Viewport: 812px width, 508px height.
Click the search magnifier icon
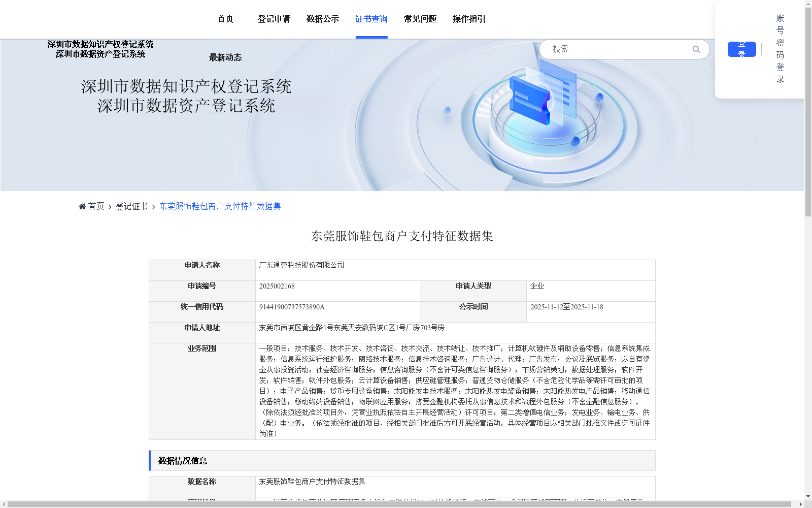click(696, 49)
